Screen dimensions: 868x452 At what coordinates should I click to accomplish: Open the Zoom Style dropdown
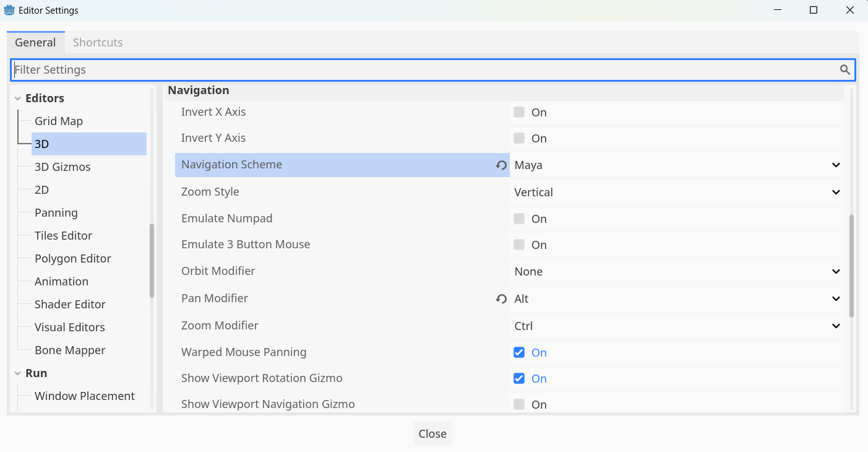tap(677, 193)
